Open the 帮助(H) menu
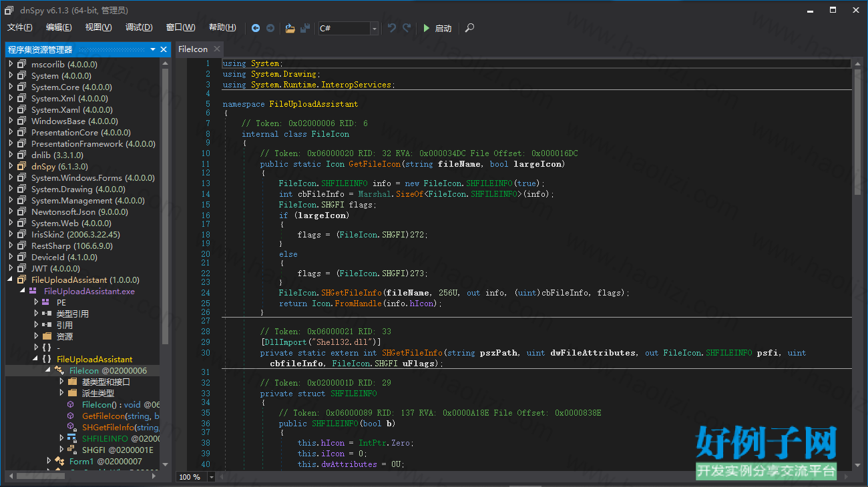This screenshot has width=868, height=487. (x=222, y=27)
